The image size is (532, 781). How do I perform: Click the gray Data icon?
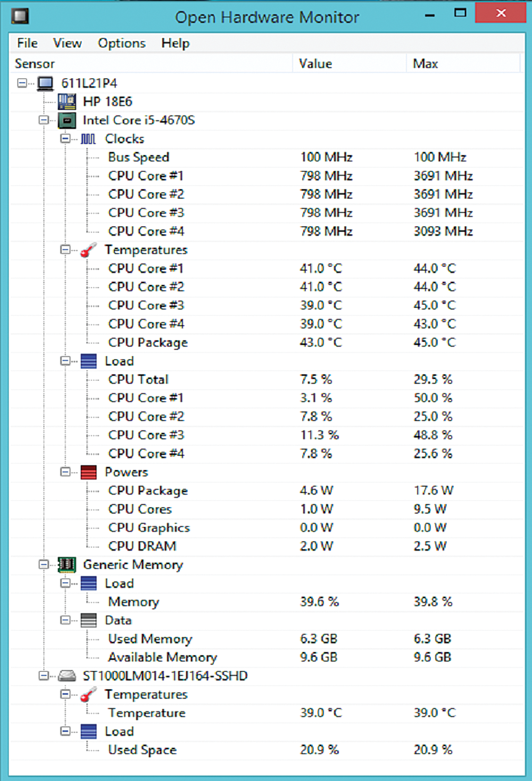(88, 620)
